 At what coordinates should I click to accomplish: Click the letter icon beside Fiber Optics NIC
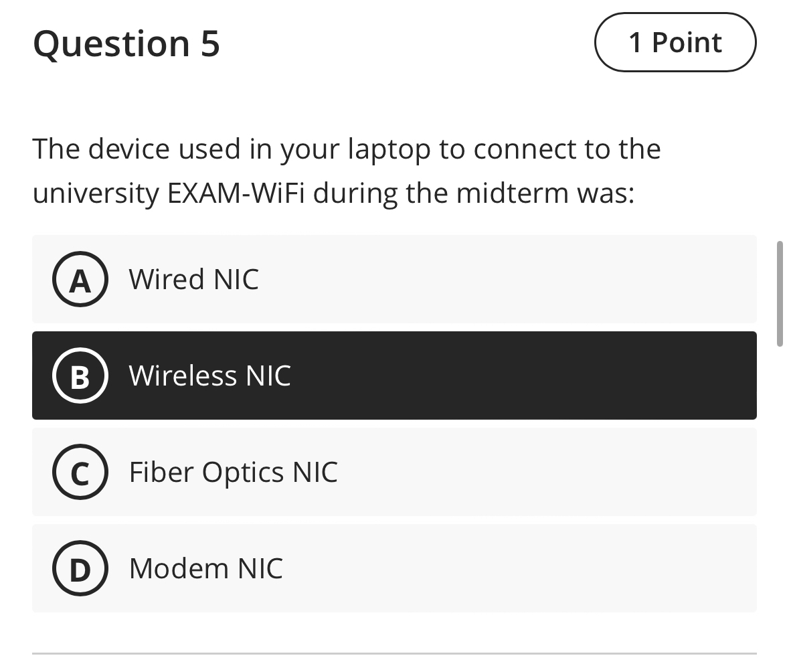pyautogui.click(x=80, y=472)
